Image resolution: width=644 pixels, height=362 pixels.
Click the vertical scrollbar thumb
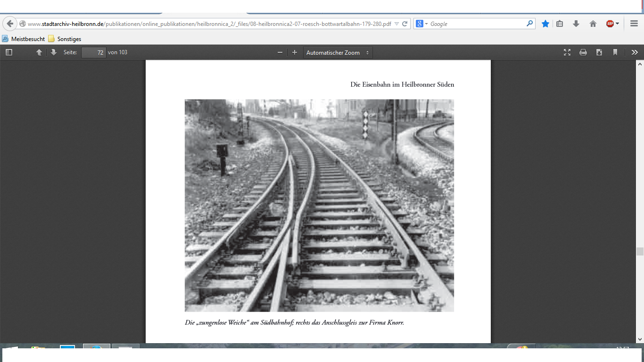640,251
